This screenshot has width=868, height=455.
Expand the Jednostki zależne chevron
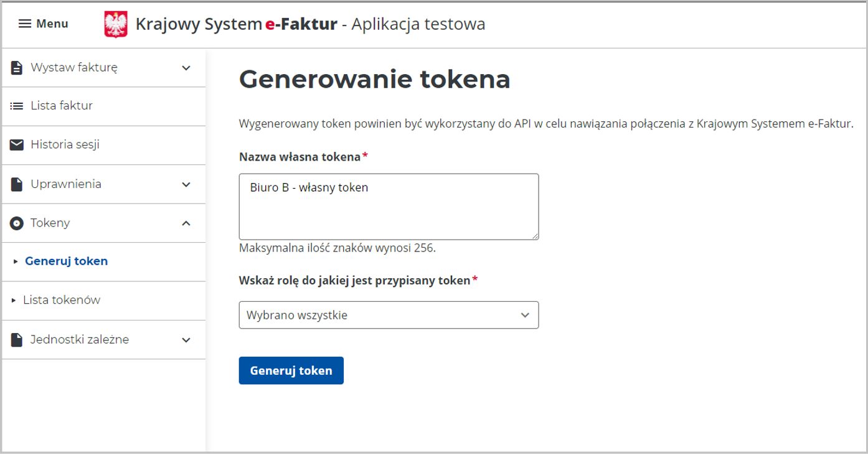pyautogui.click(x=186, y=340)
